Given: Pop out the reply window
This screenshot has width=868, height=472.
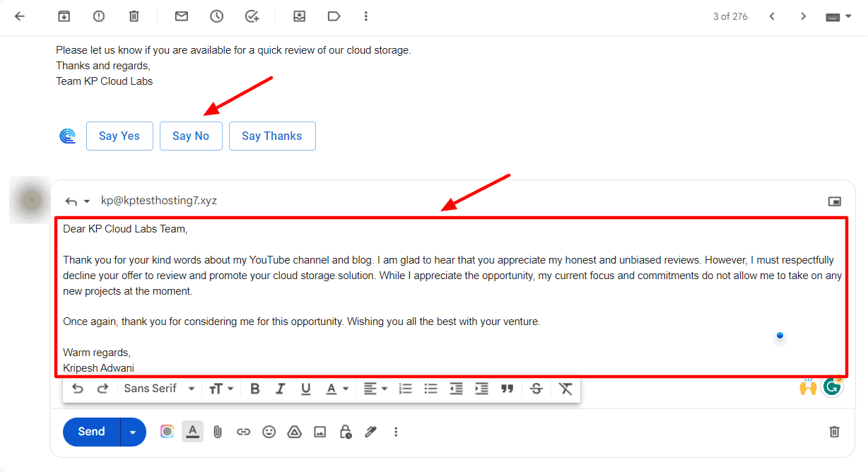Looking at the screenshot, I should click(835, 201).
